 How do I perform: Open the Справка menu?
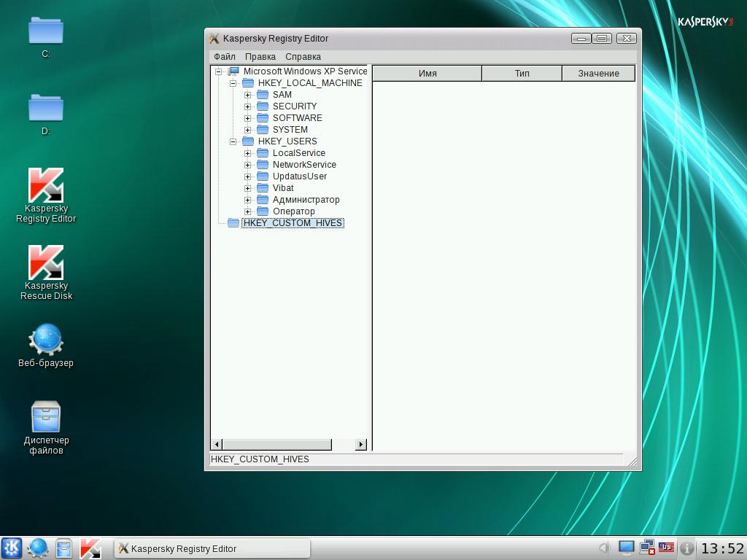303,57
